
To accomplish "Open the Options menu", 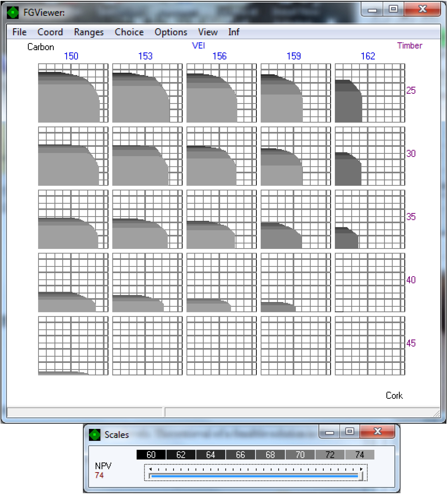I will [171, 32].
